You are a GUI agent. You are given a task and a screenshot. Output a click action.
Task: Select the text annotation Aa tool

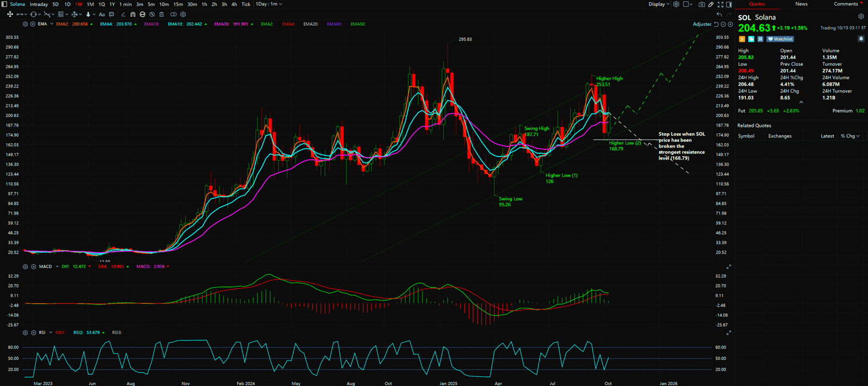(101, 15)
